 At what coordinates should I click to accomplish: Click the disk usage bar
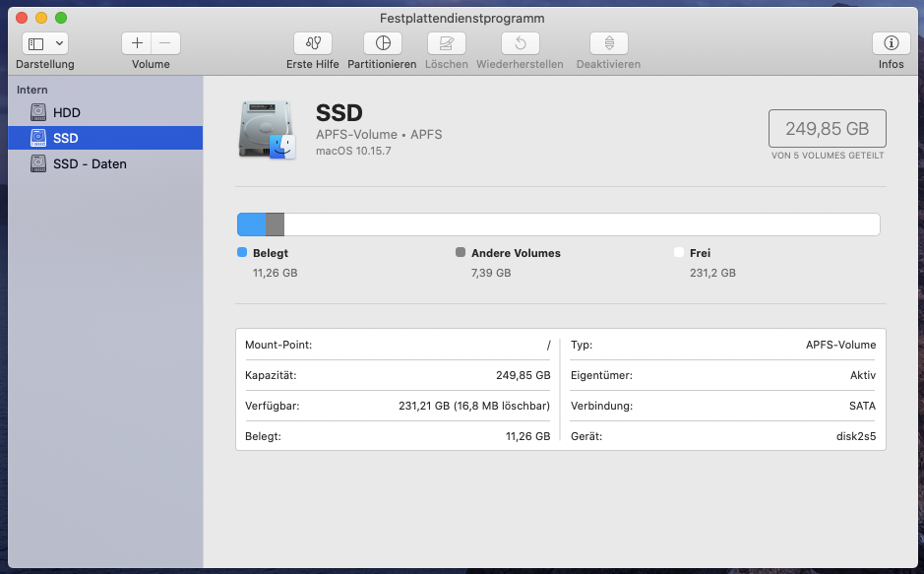[558, 224]
